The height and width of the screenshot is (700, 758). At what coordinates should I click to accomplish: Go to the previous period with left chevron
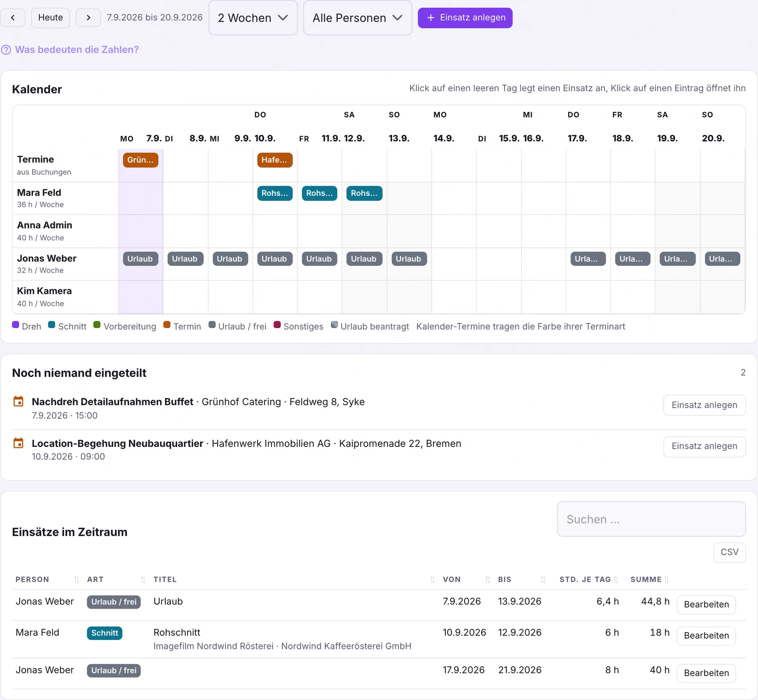13,18
